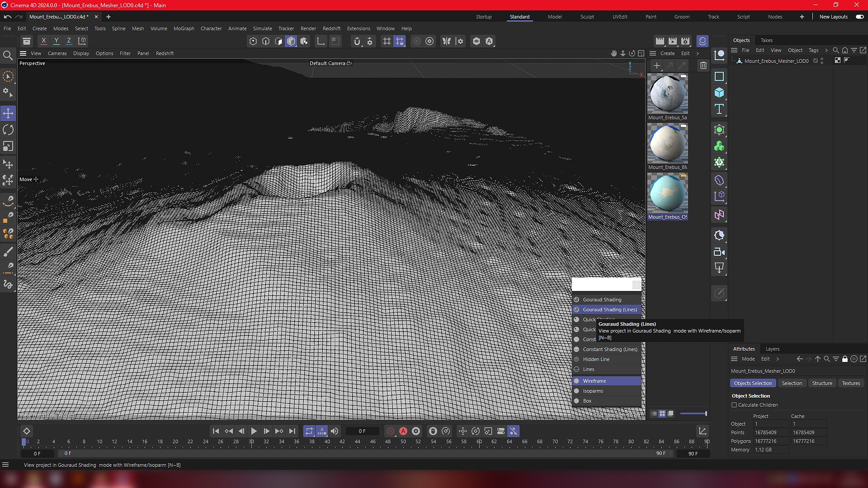Open viewport Cameras menu
This screenshot has width=868, height=488.
tap(57, 53)
